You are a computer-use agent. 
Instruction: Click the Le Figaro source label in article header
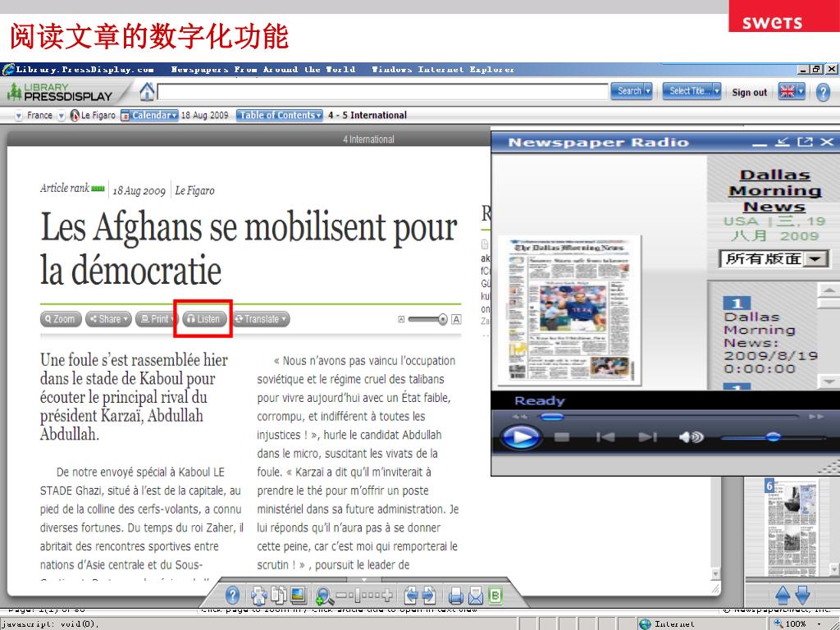(x=194, y=190)
